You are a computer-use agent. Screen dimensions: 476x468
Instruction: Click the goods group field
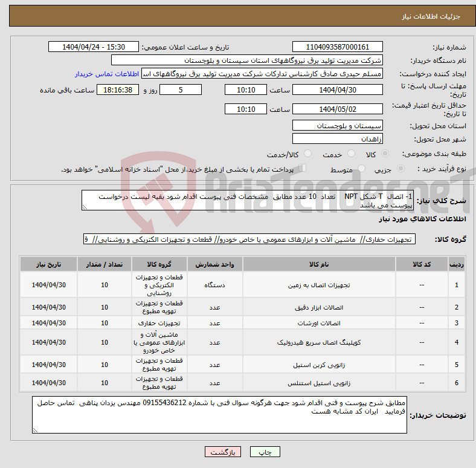[x=249, y=239]
